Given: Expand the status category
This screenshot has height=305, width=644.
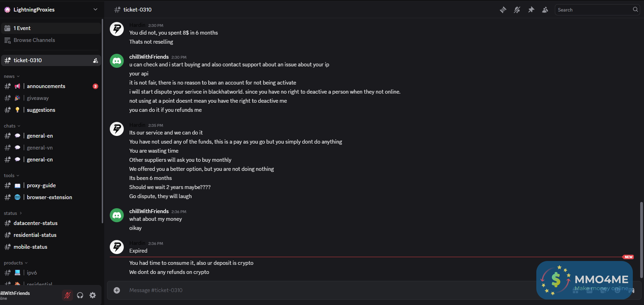Looking at the screenshot, I should (13, 213).
